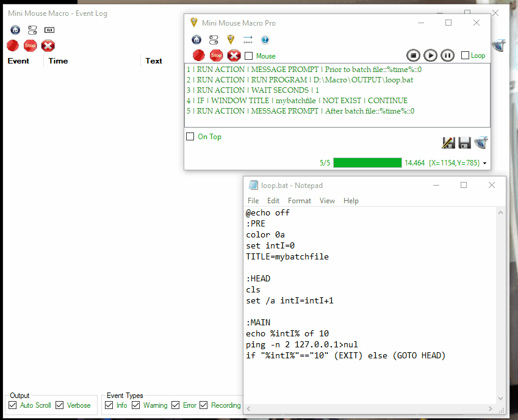The width and height of the screenshot is (518, 420).
Task: Click red X clear icon in Event Log
Action: tap(48, 45)
